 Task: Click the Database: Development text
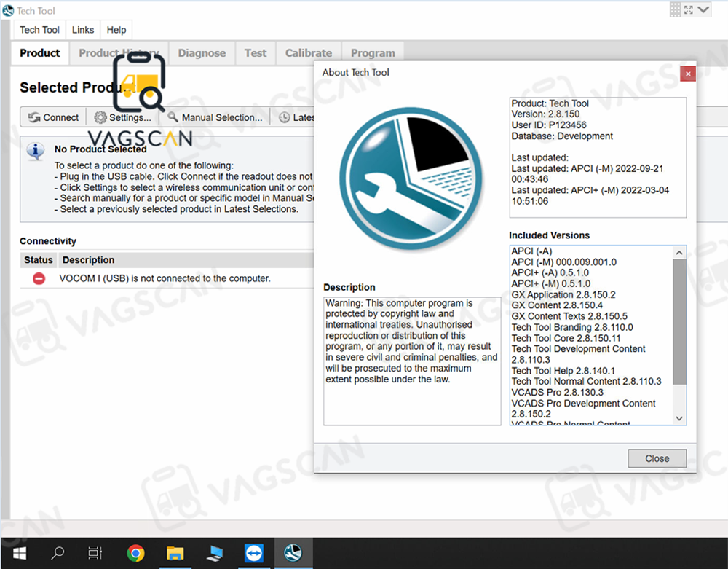562,136
